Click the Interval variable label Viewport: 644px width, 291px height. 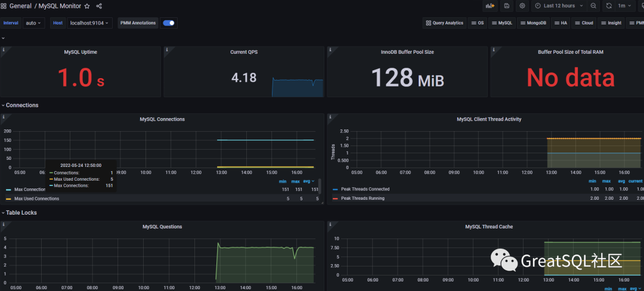11,23
